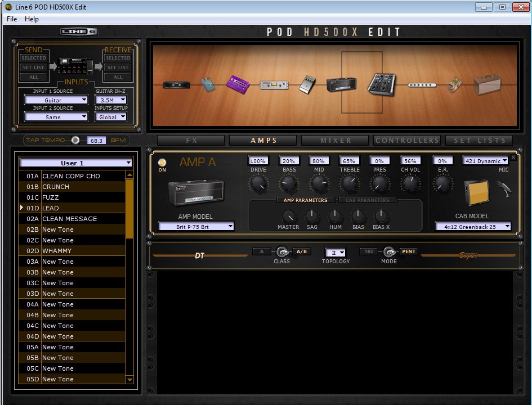
Task: Click the Drive knob
Action: point(258,184)
